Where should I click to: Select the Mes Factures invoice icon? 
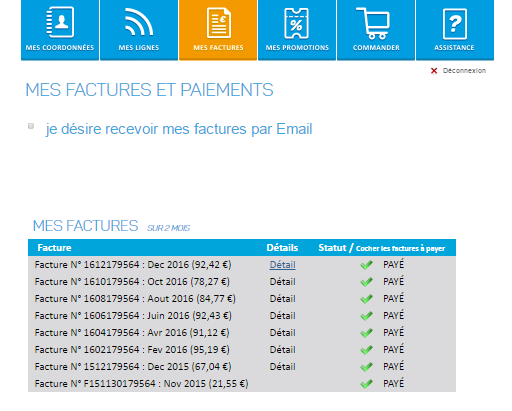pos(219,23)
